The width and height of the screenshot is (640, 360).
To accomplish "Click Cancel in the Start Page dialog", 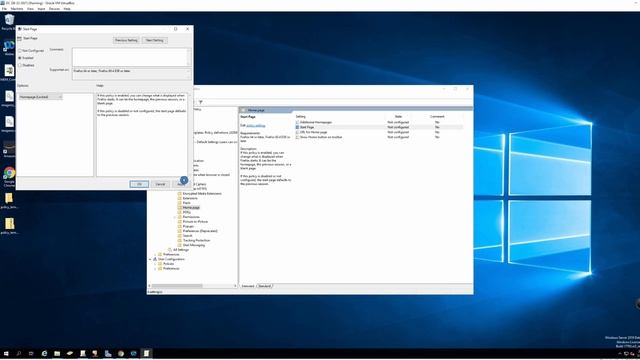I will 160,184.
